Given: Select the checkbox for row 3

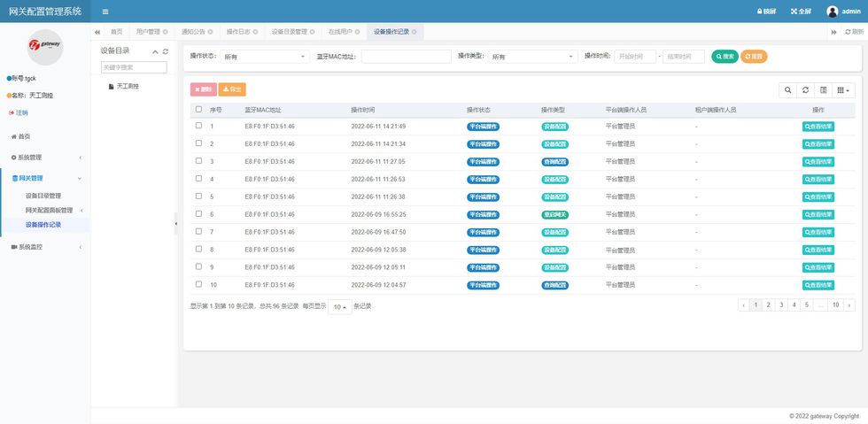Looking at the screenshot, I should (198, 161).
